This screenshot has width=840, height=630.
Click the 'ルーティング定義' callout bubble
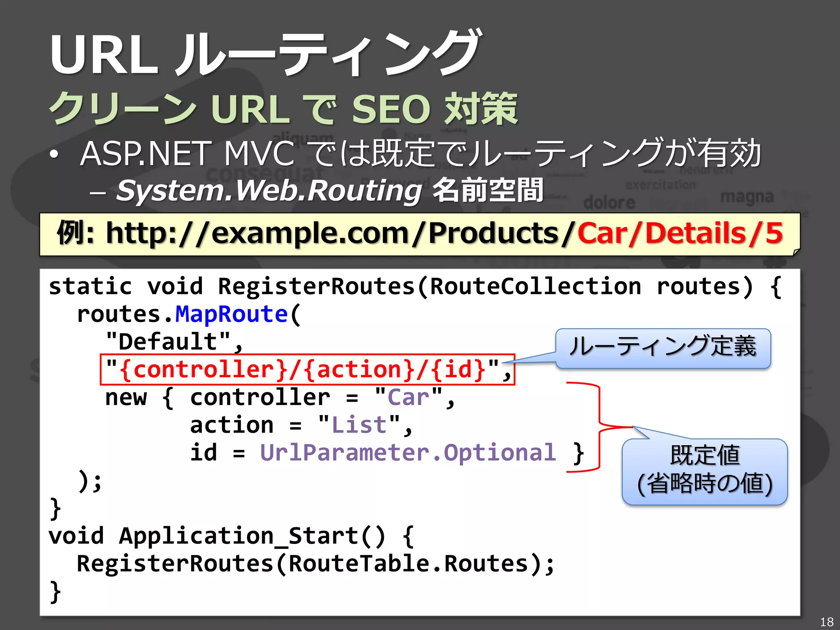663,348
